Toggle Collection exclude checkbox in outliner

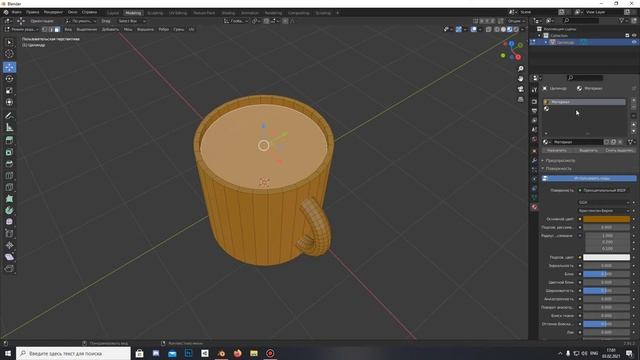click(x=627, y=36)
